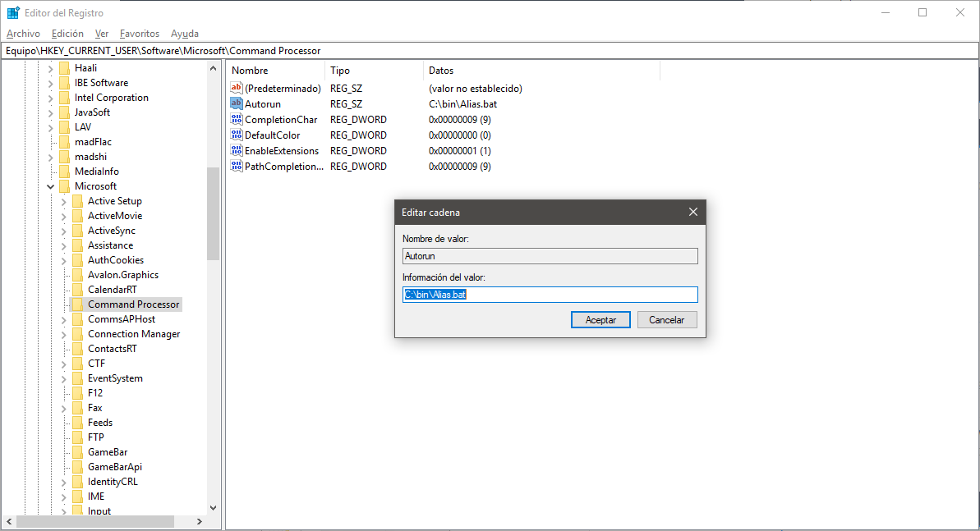The image size is (980, 531).
Task: Click Aceptar in the Editar cadena dialog
Action: pyautogui.click(x=600, y=320)
